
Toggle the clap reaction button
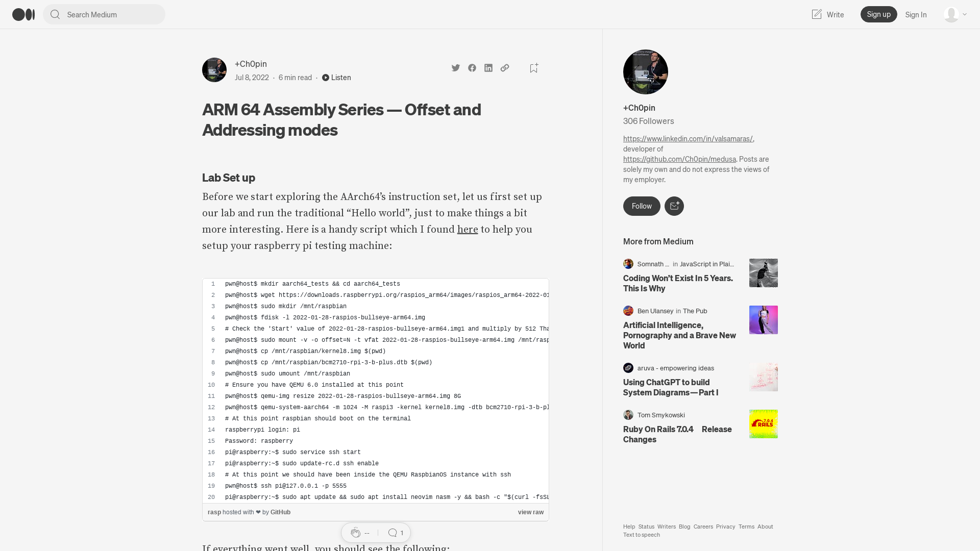[355, 533]
